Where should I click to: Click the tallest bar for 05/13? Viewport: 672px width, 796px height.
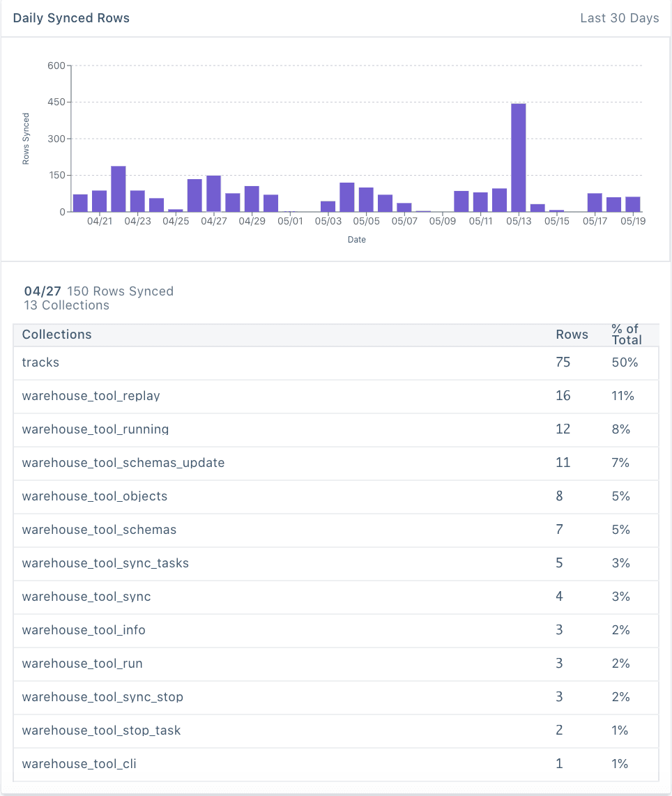(518, 158)
